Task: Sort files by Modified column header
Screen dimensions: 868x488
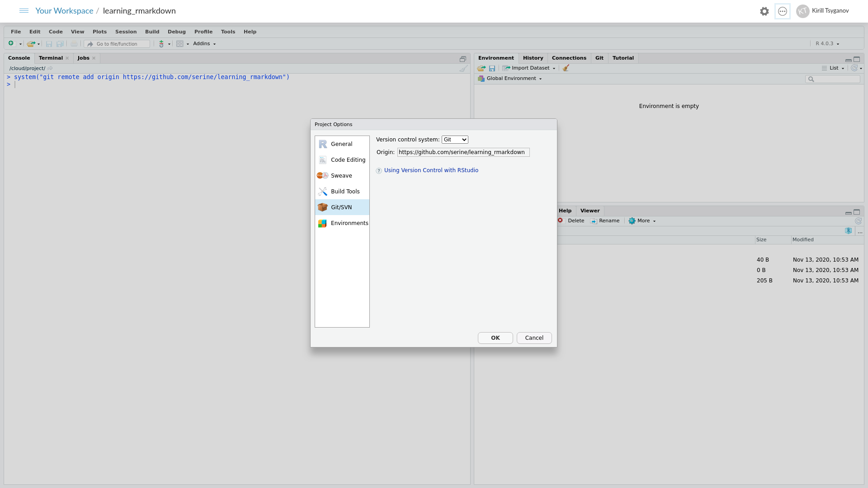Action: (x=827, y=240)
